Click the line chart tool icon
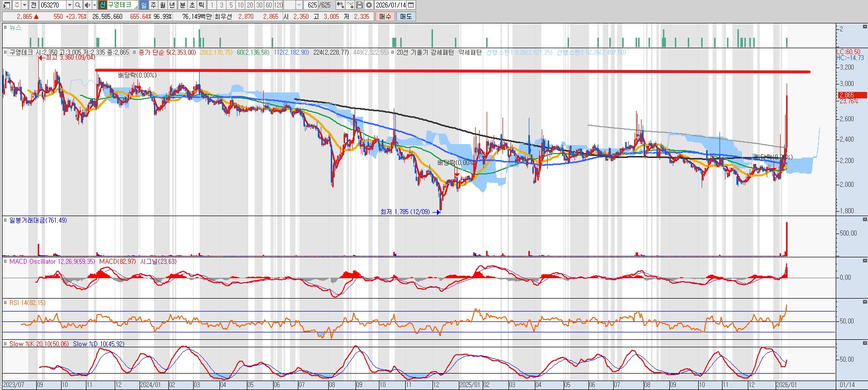 tap(350, 5)
